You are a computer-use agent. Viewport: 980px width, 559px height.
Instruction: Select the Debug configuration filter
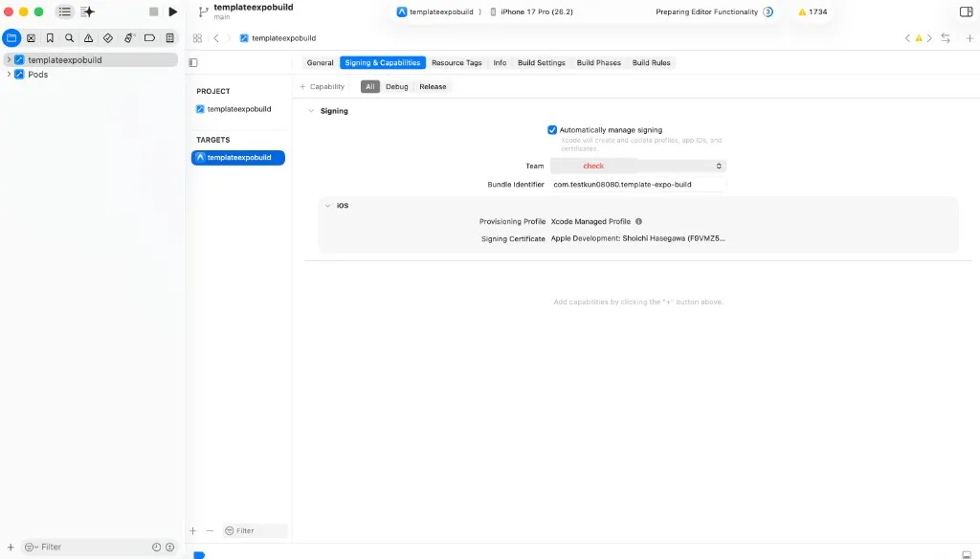pos(396,87)
